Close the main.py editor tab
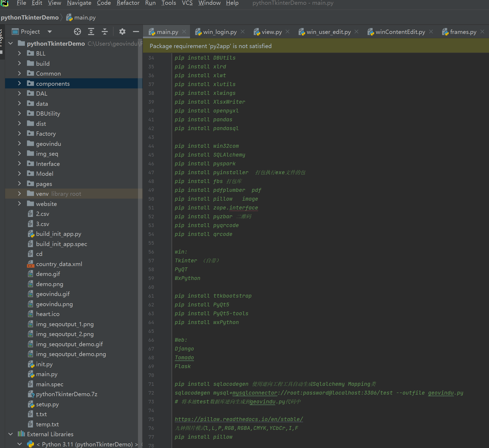This screenshot has height=448, width=489. tap(184, 32)
